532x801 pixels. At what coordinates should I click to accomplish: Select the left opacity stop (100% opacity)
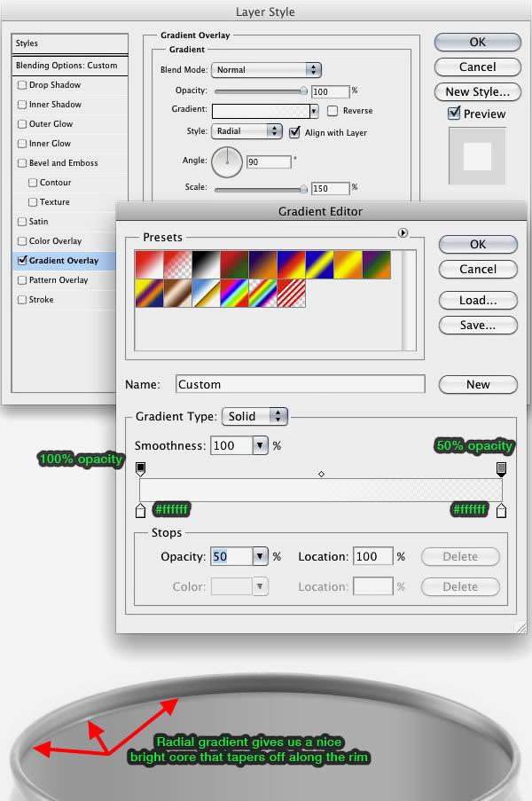(140, 468)
